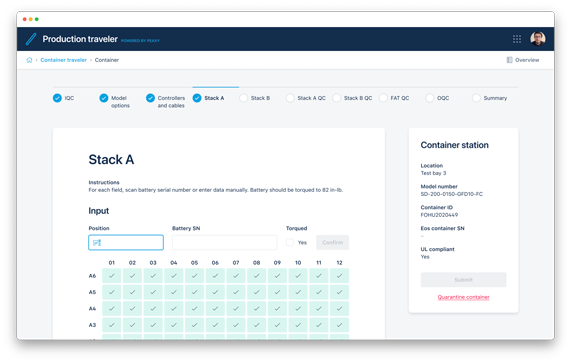Select the Stack B step circle
The width and height of the screenshot is (571, 362).
243,98
